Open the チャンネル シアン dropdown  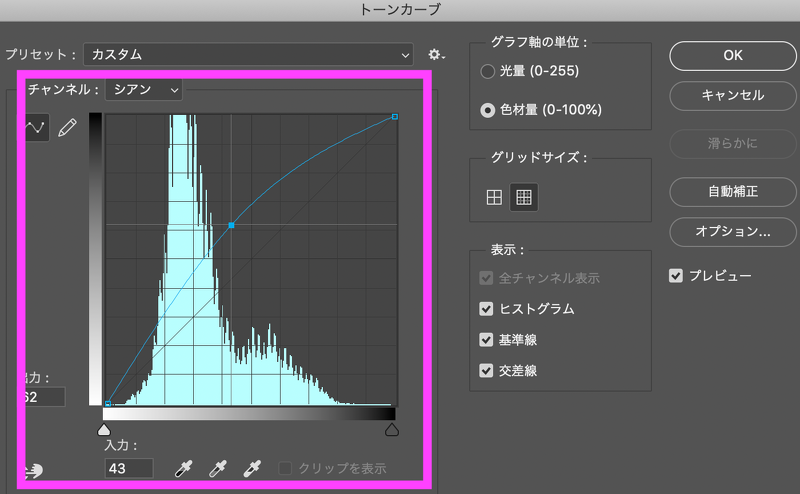click(x=144, y=90)
